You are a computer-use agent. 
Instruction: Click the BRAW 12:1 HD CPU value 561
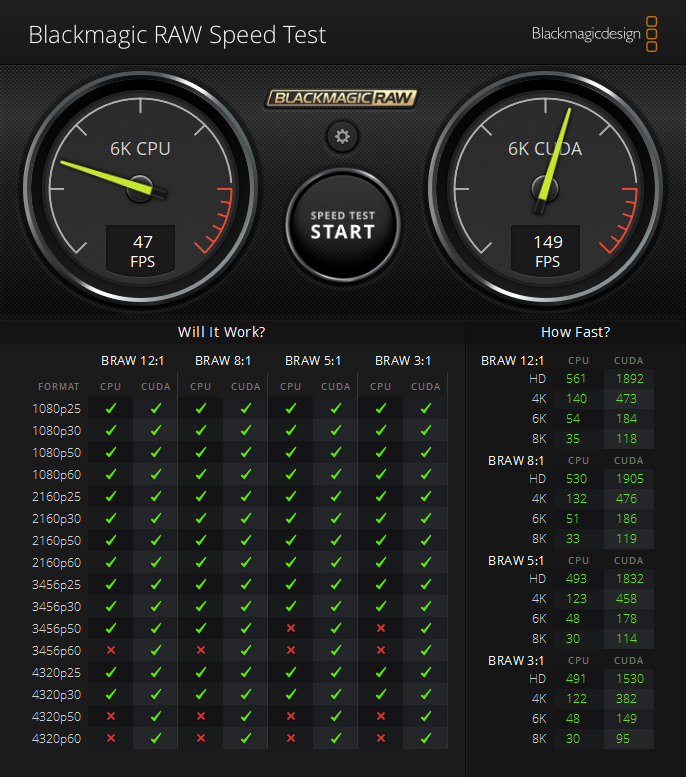[576, 379]
